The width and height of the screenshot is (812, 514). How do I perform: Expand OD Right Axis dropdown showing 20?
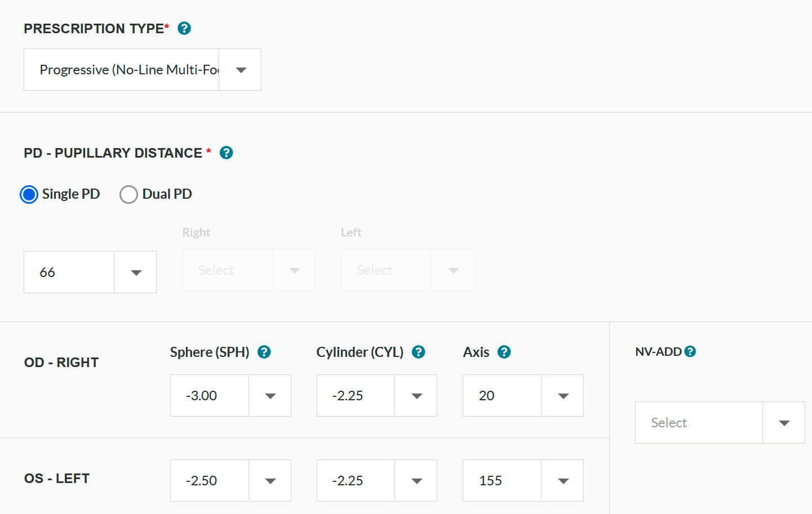[523, 396]
